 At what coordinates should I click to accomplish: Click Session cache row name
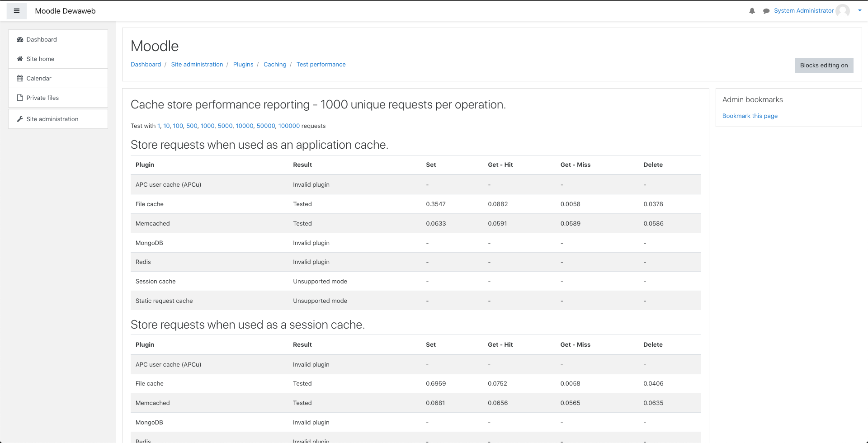click(x=156, y=281)
